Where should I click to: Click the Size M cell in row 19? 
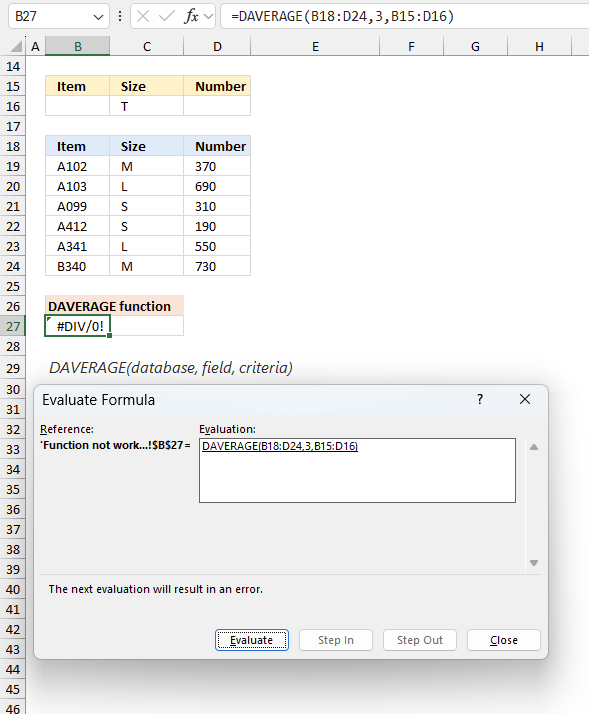click(147, 167)
